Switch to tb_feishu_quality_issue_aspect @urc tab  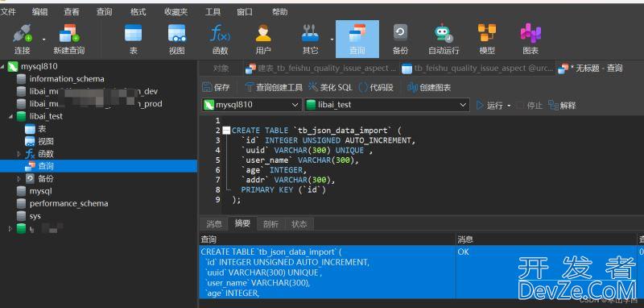[477, 69]
